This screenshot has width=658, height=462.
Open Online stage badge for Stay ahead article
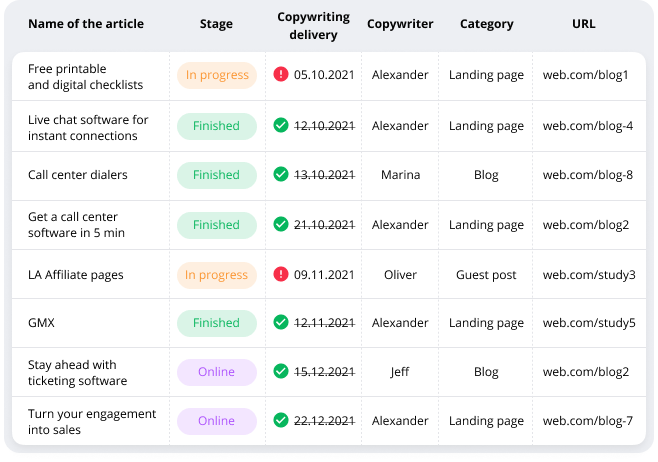(x=216, y=372)
